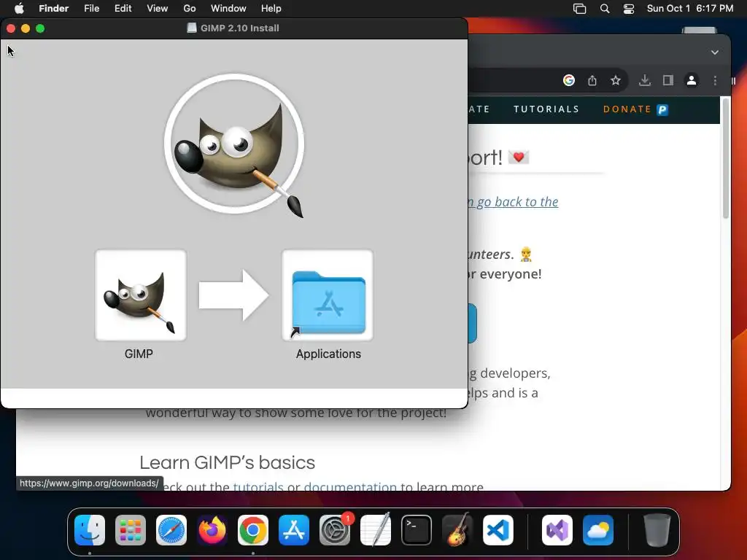Viewport: 747px width, 560px height.
Task: Open Google Chrome from the Dock
Action: (x=253, y=530)
